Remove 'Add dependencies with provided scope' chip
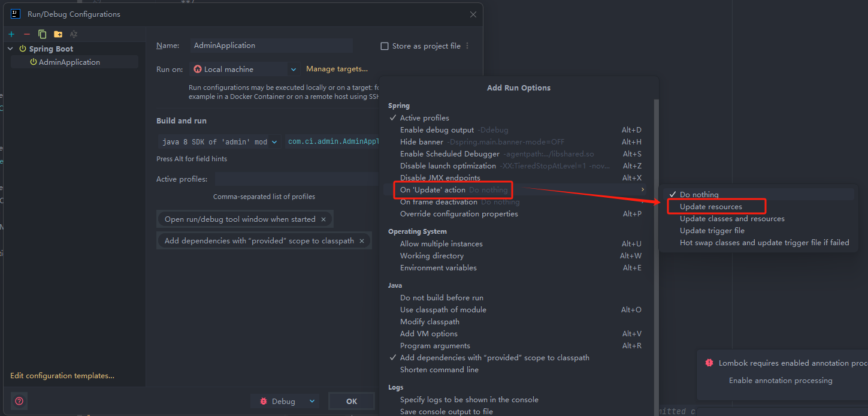The width and height of the screenshot is (868, 416). point(362,241)
